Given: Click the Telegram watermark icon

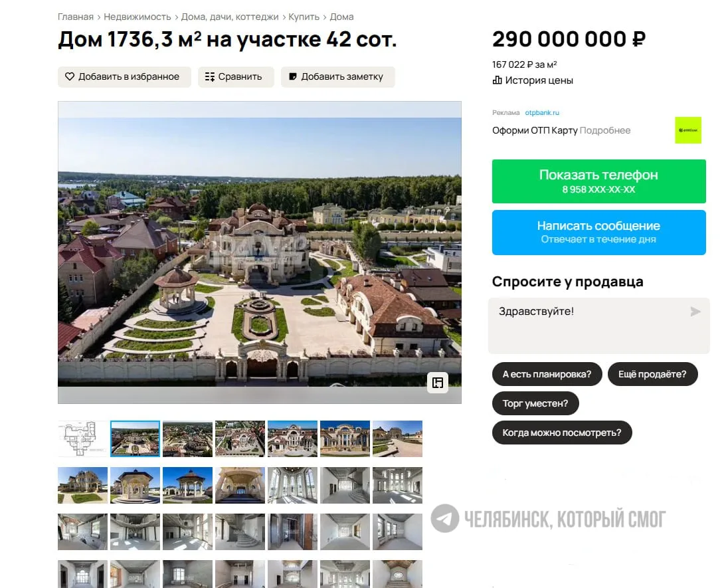Looking at the screenshot, I should click(x=445, y=518).
